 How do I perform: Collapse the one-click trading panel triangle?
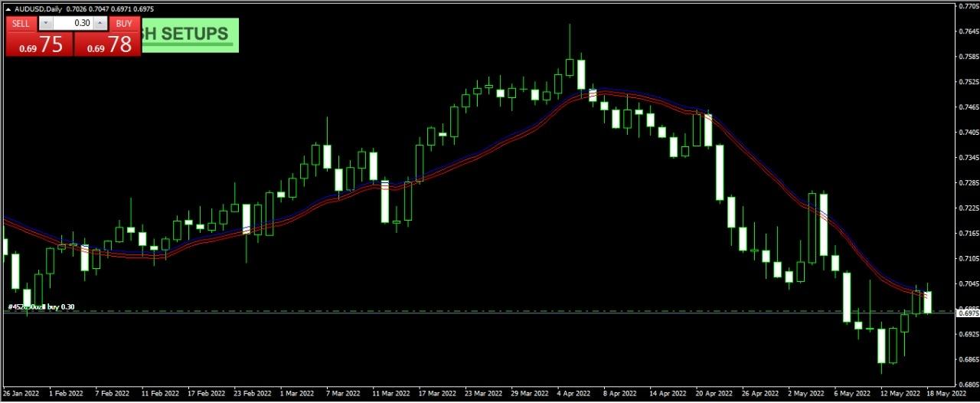(x=8, y=9)
